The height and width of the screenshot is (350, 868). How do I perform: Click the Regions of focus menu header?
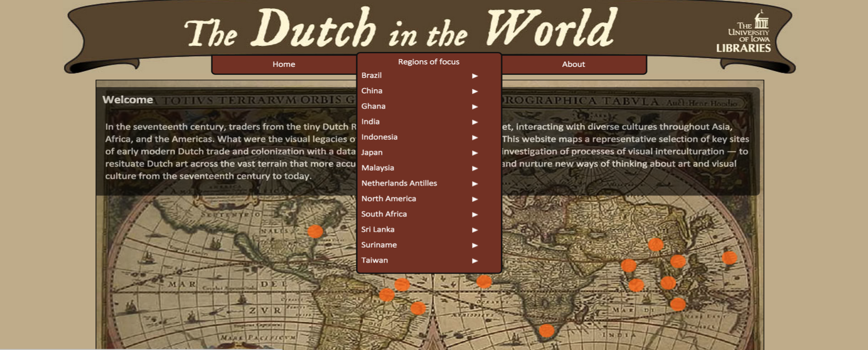(x=428, y=61)
